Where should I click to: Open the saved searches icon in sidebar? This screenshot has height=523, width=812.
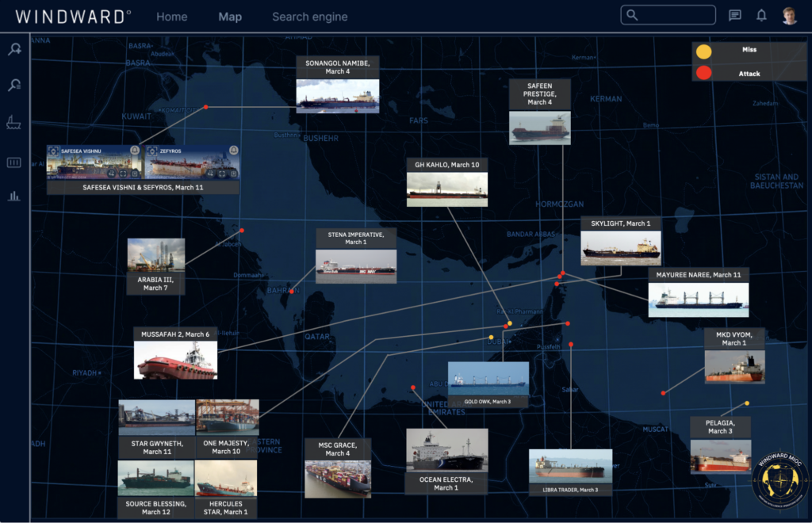[x=13, y=84]
